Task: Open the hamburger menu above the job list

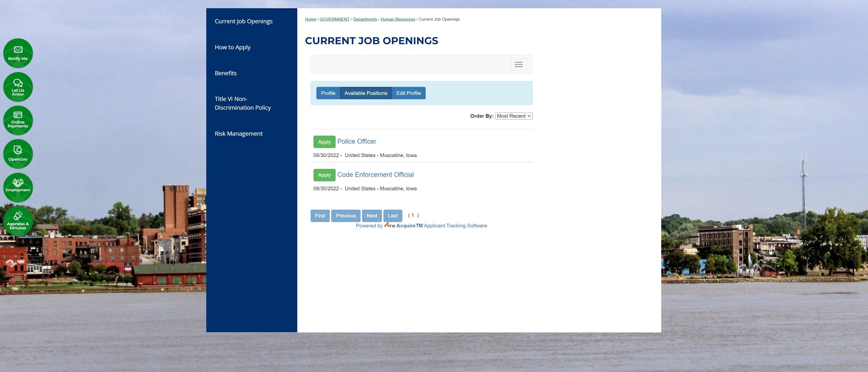Action: pyautogui.click(x=518, y=64)
